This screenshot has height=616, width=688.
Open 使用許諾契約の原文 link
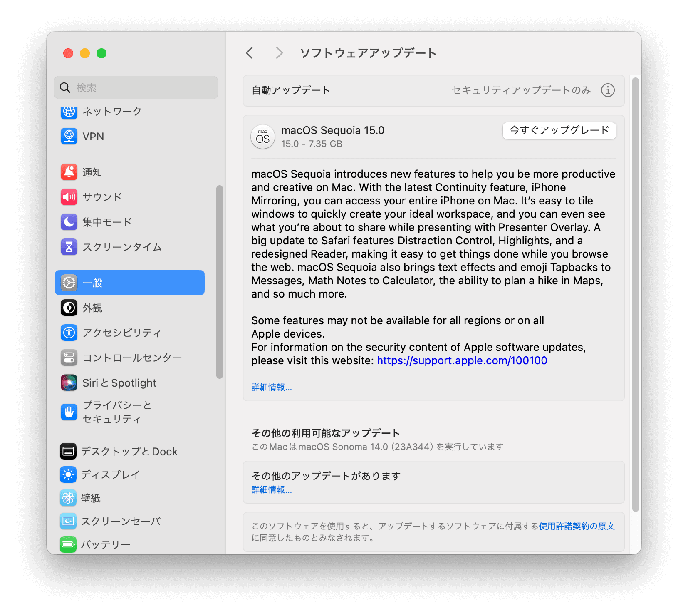(x=577, y=526)
